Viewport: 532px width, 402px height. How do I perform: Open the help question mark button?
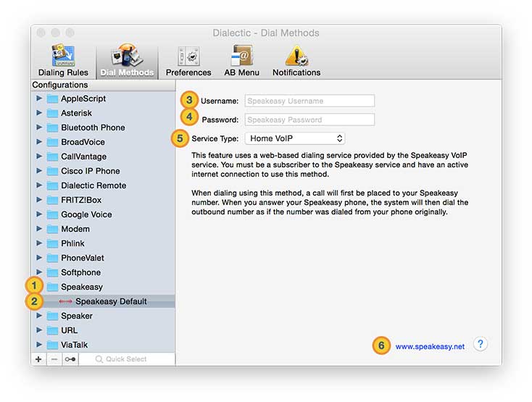pyautogui.click(x=481, y=344)
